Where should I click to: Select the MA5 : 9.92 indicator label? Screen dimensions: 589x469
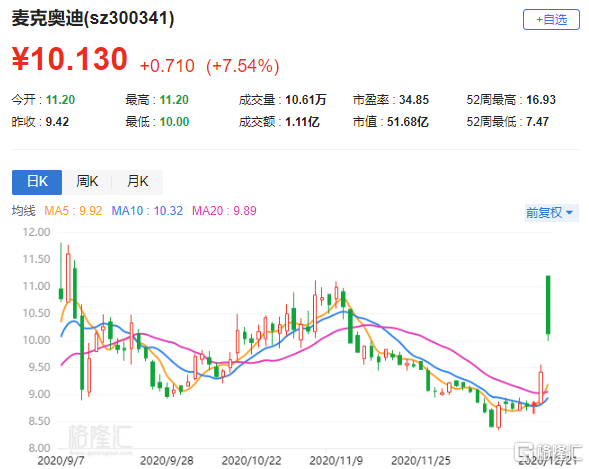coord(73,211)
